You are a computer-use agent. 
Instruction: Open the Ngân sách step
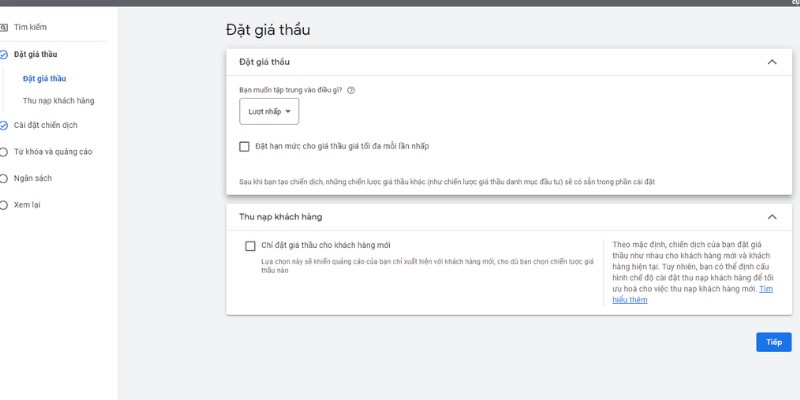(x=33, y=178)
